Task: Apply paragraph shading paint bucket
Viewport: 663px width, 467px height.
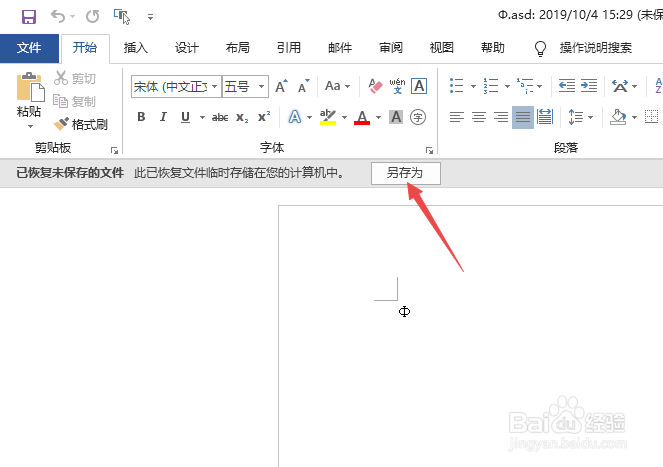Action: (x=618, y=117)
